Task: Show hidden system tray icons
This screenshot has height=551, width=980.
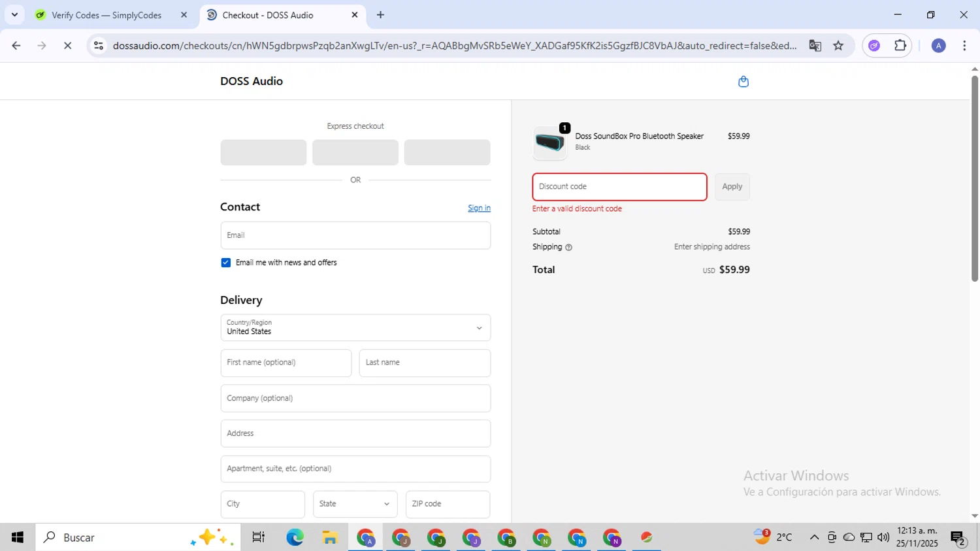Action: point(814,537)
